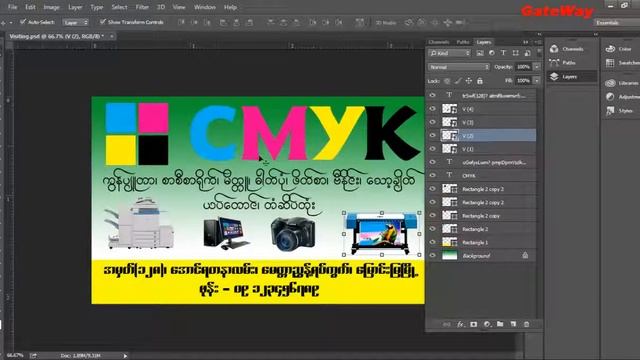Link layers icon at Layers panel bottom
This screenshot has width=640, height=360.
point(447,324)
